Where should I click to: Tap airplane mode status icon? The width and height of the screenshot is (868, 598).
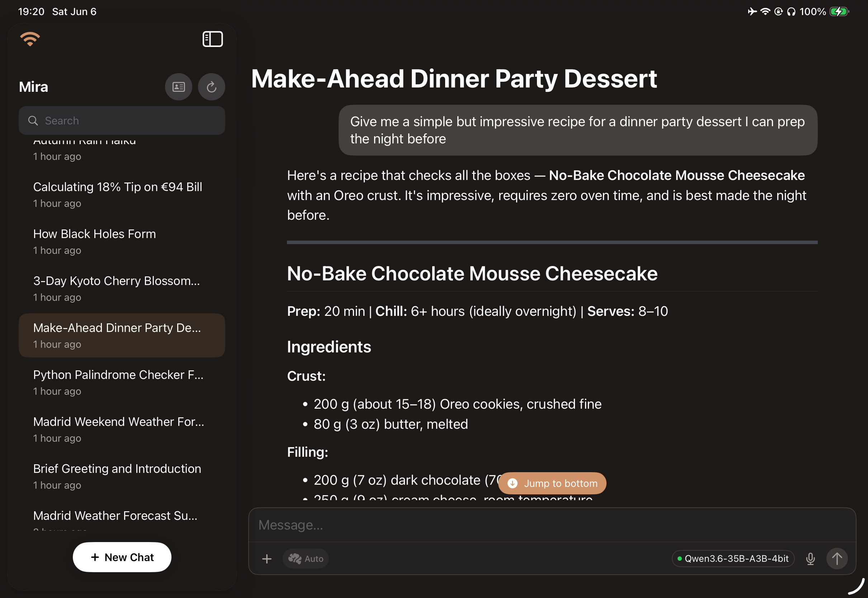tap(752, 11)
